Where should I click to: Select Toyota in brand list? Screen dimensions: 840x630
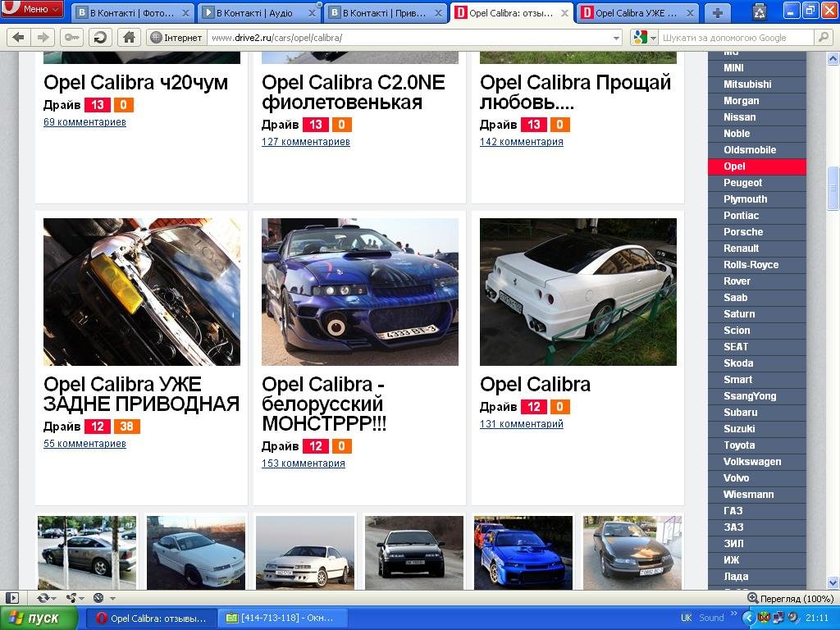point(756,445)
